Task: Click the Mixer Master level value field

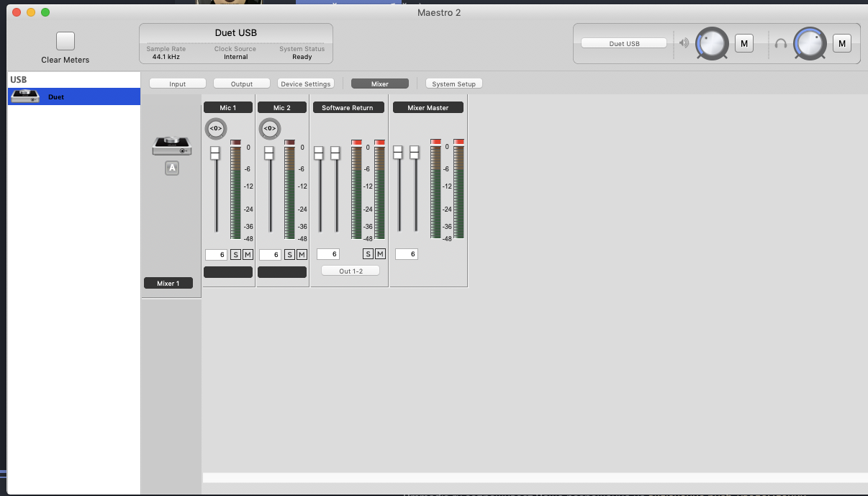Action: pos(407,253)
